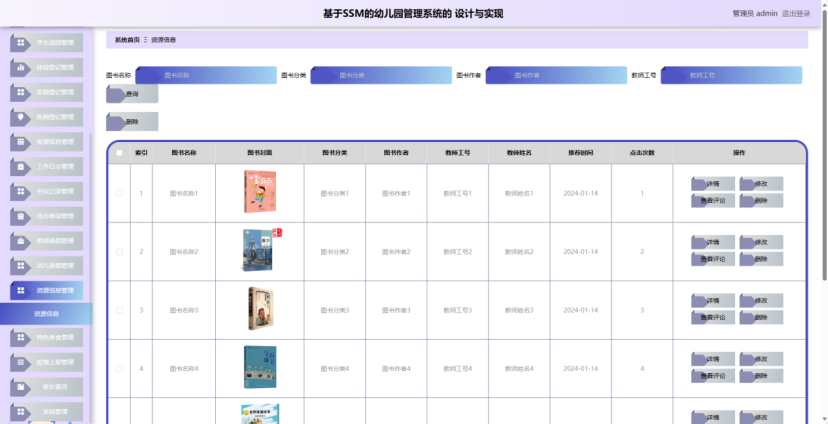Check the checkbox for row 图书名称3
The height and width of the screenshot is (424, 828).
tap(119, 310)
